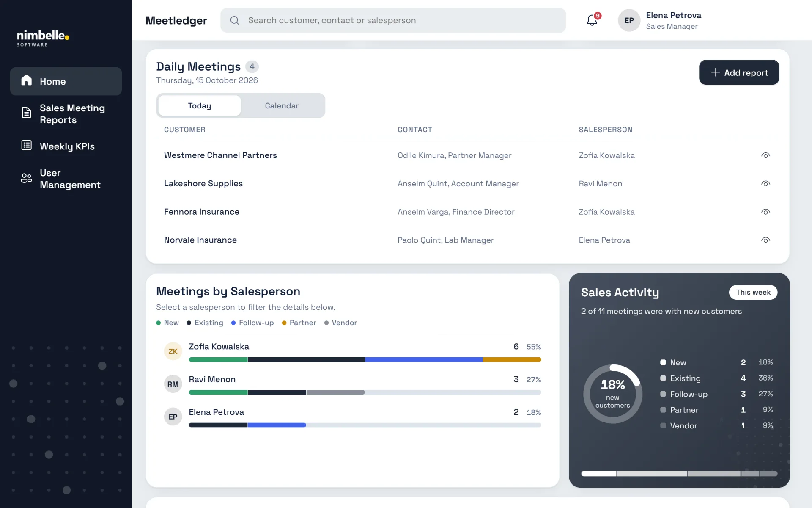
Task: Click Paolo Quint, Lab Manager contact
Action: pos(445,240)
